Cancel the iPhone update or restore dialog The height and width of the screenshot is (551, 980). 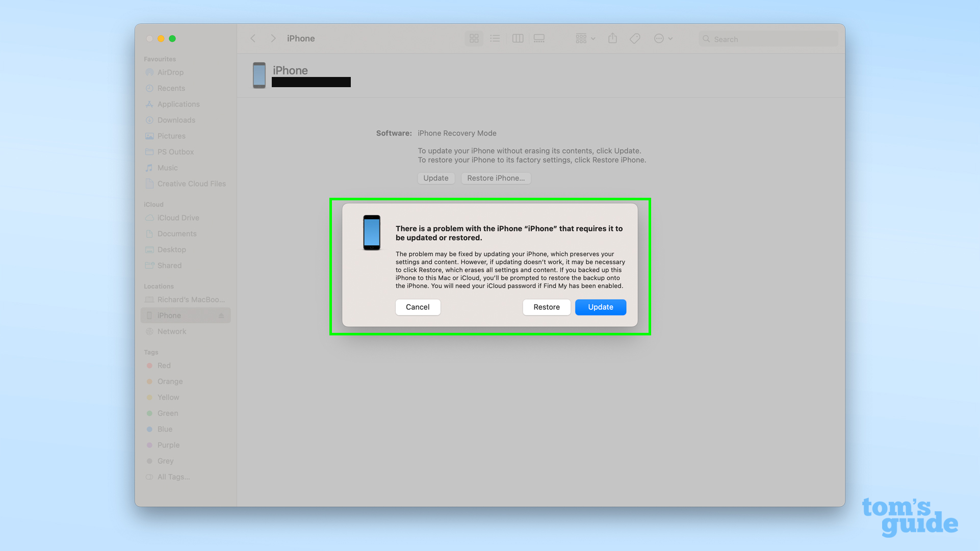(418, 307)
